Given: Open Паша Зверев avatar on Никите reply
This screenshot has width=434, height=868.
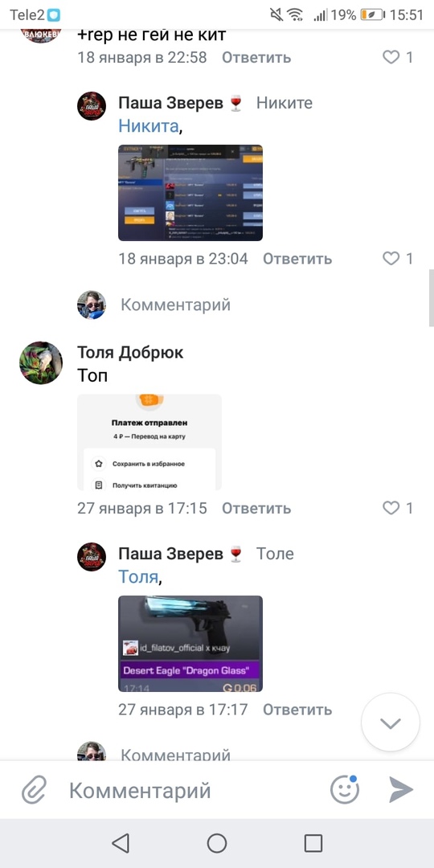Looking at the screenshot, I should [x=92, y=106].
